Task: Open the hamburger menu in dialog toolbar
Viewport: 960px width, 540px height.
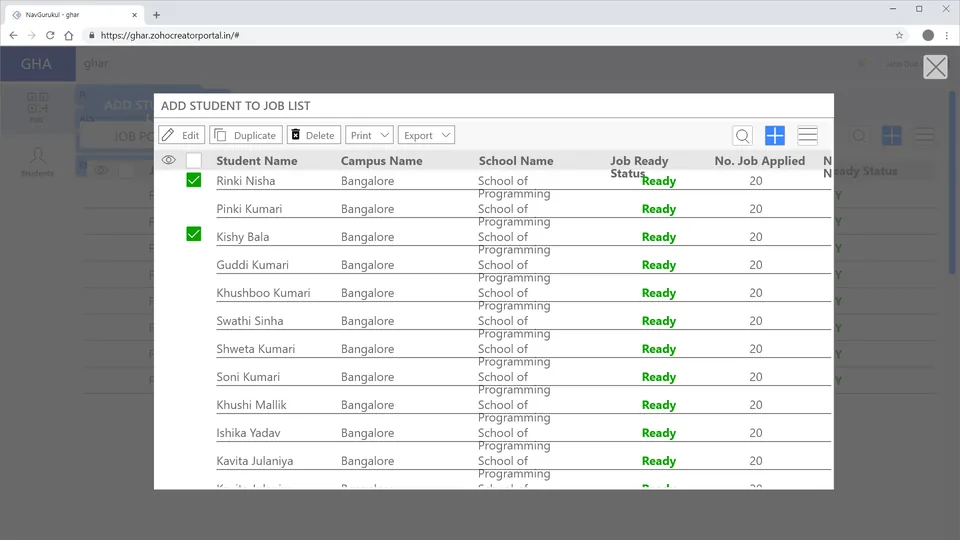Action: coord(808,135)
